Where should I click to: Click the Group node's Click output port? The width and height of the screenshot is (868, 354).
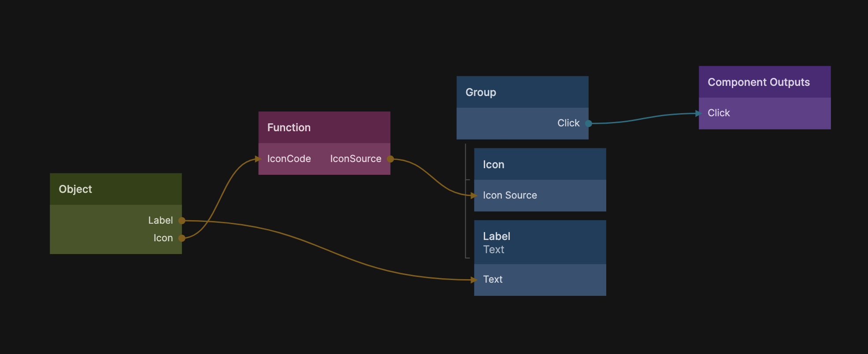pos(588,123)
